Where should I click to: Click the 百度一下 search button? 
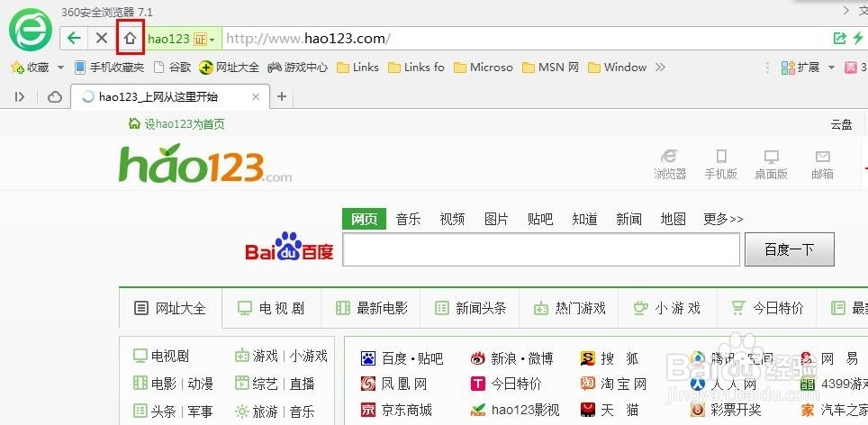pyautogui.click(x=790, y=249)
